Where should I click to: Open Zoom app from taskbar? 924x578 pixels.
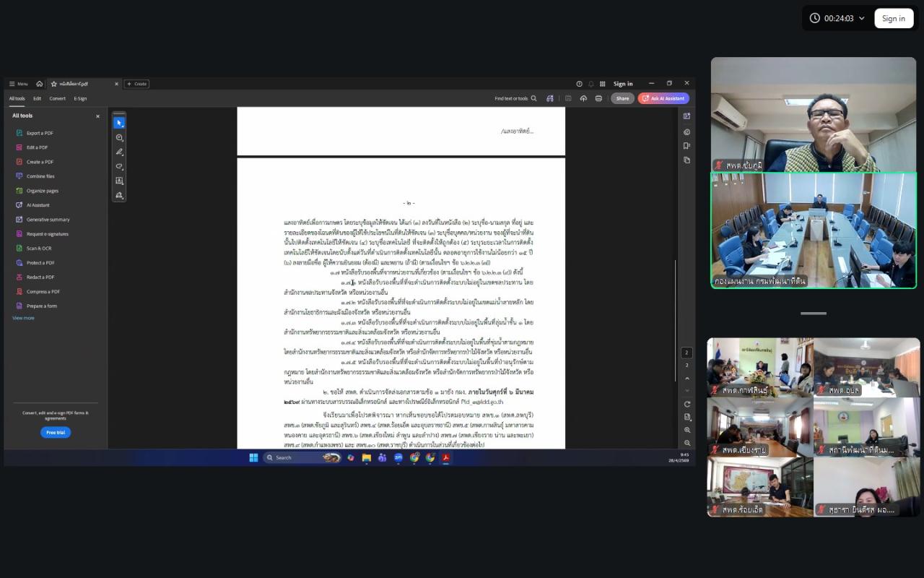point(398,457)
